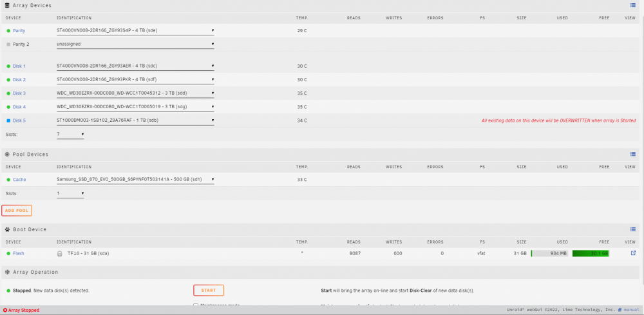Click the Parity temperature 29 C
644x315 pixels.
(302, 31)
